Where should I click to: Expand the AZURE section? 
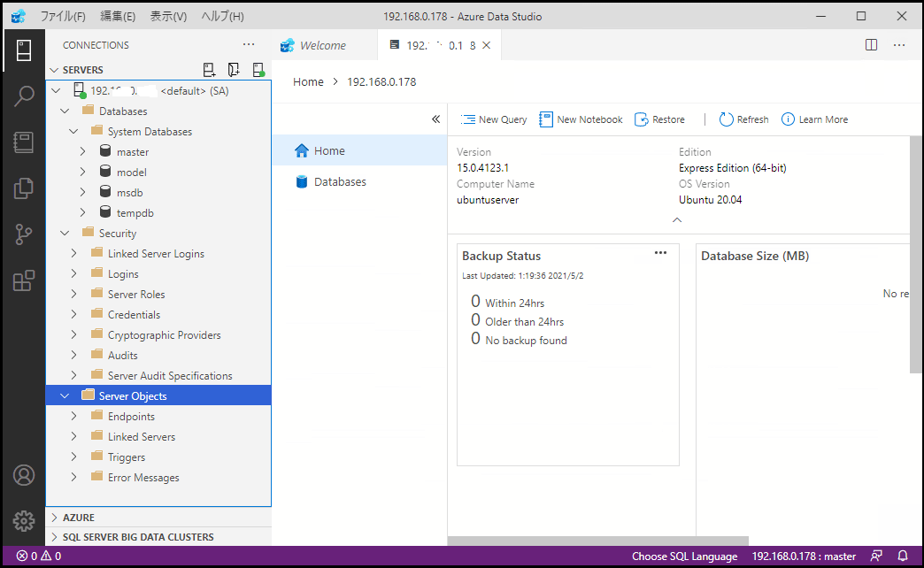[x=54, y=518]
